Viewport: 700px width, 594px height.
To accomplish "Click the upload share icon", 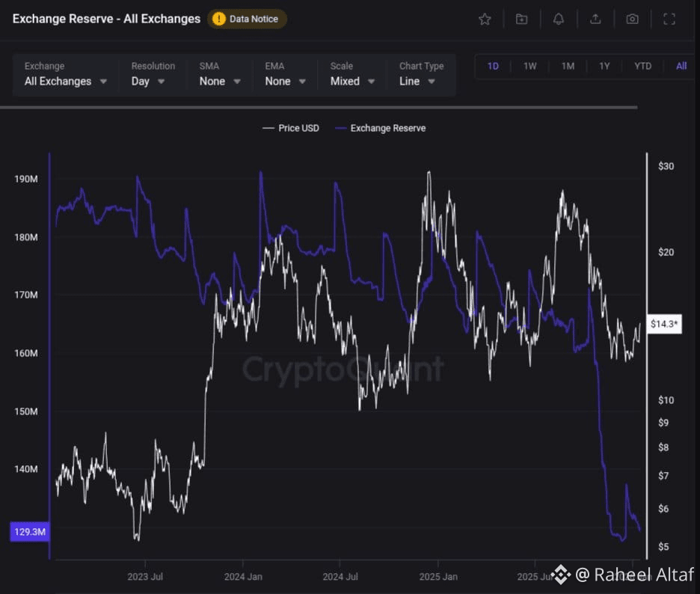I will point(595,19).
